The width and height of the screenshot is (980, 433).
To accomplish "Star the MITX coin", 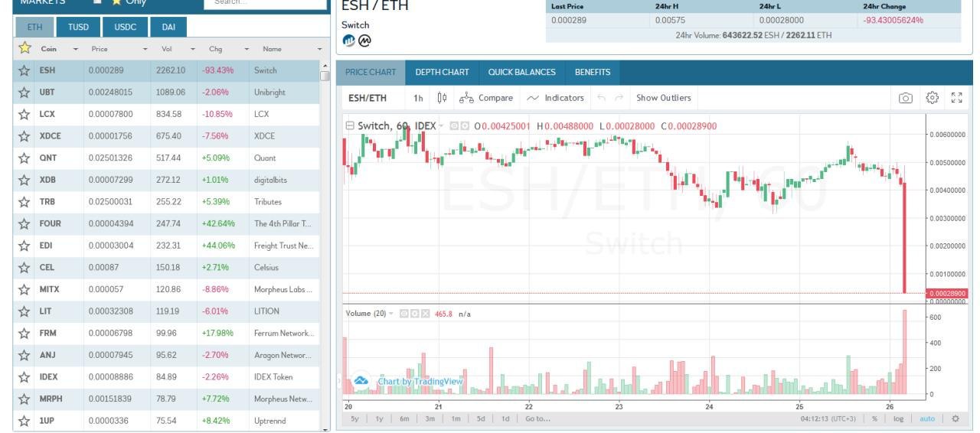I will pos(24,289).
